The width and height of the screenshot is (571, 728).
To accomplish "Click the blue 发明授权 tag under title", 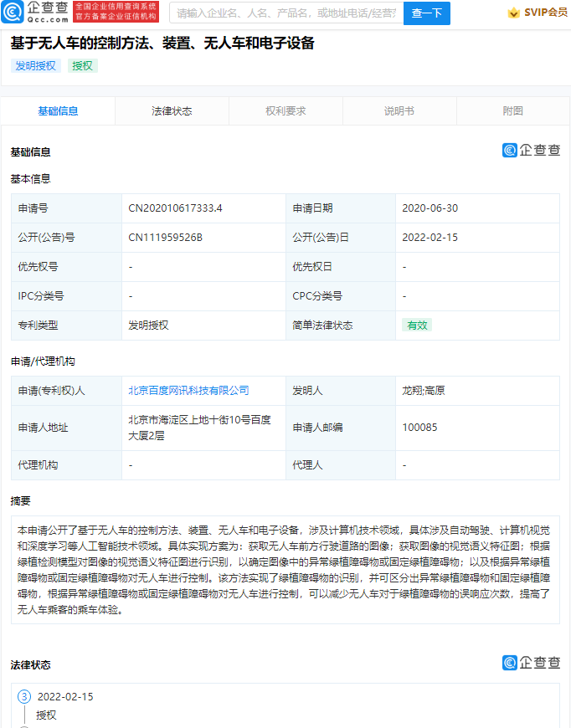I will [36, 66].
